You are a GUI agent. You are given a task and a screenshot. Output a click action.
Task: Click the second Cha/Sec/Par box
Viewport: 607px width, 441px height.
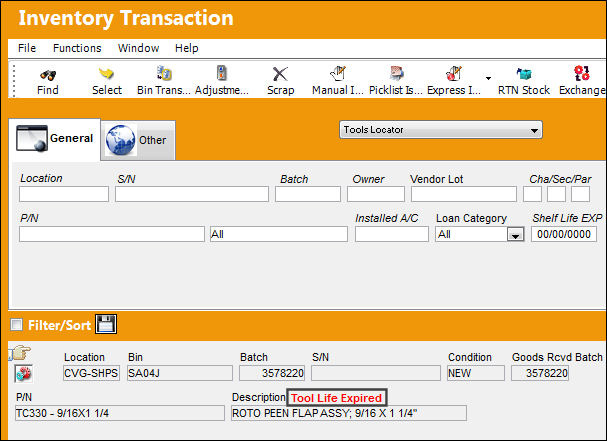[x=556, y=194]
